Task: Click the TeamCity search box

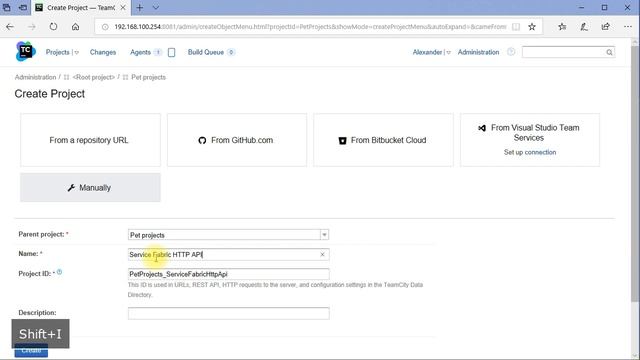Action: click(568, 52)
